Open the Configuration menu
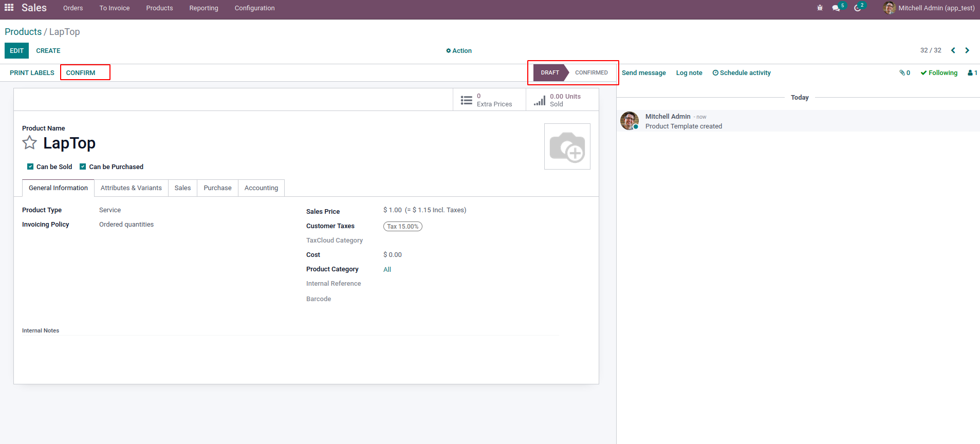 (x=254, y=8)
